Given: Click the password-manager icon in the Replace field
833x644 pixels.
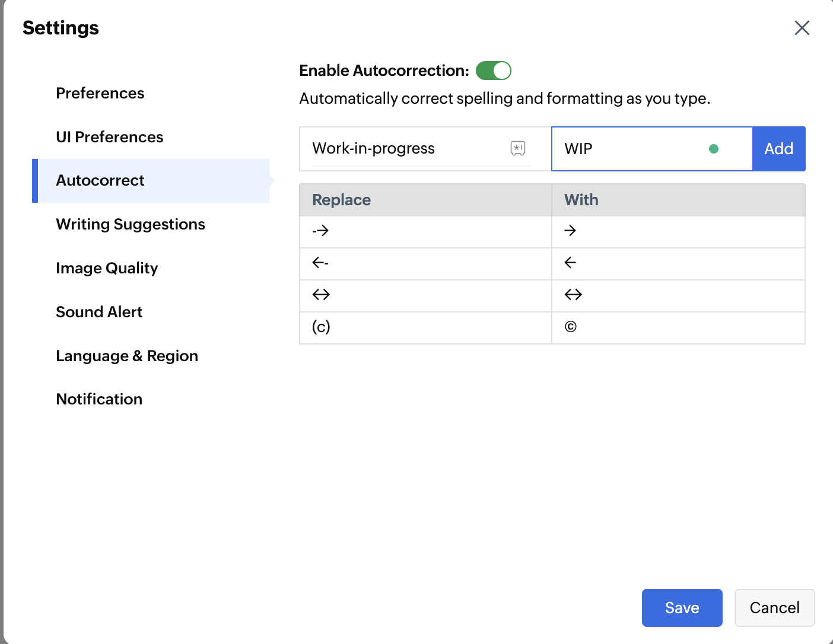Looking at the screenshot, I should coord(518,148).
